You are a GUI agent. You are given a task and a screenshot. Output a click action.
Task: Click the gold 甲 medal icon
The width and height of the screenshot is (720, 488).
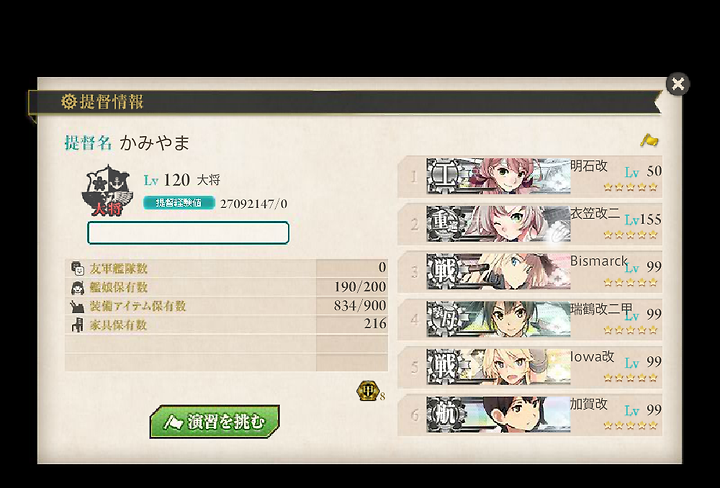pyautogui.click(x=368, y=391)
